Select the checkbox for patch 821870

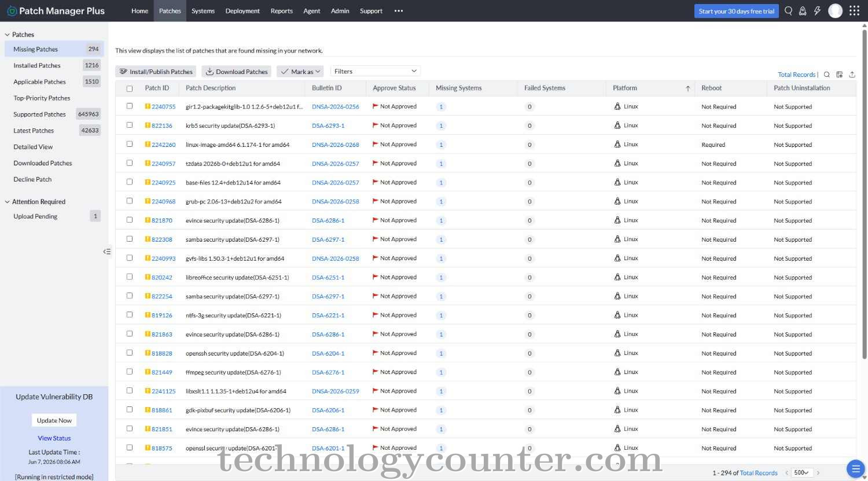[x=130, y=220]
